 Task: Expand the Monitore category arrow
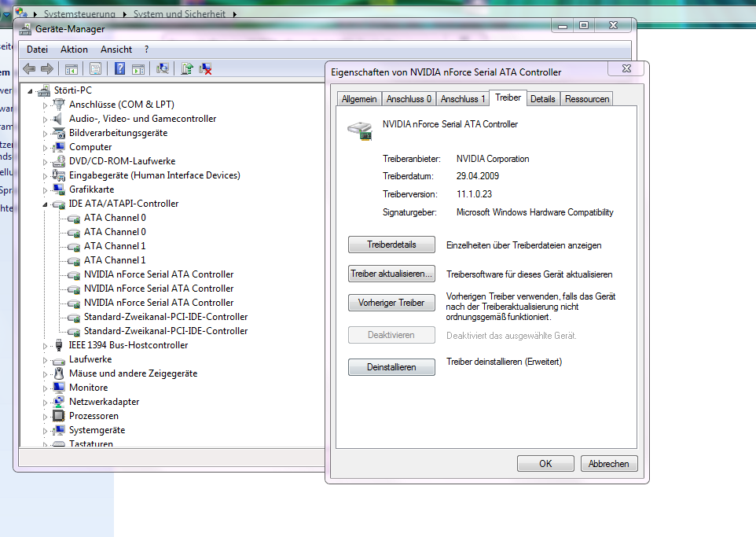pyautogui.click(x=45, y=388)
